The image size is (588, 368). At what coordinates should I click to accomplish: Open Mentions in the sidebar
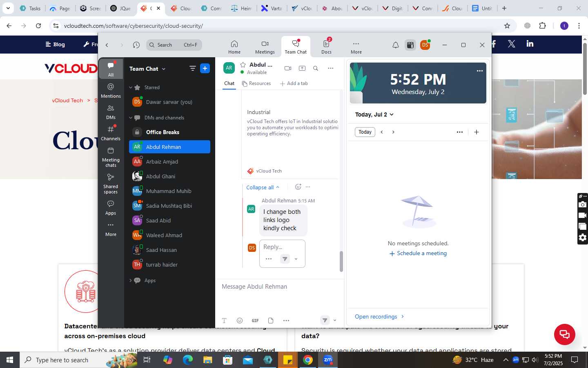tap(111, 91)
